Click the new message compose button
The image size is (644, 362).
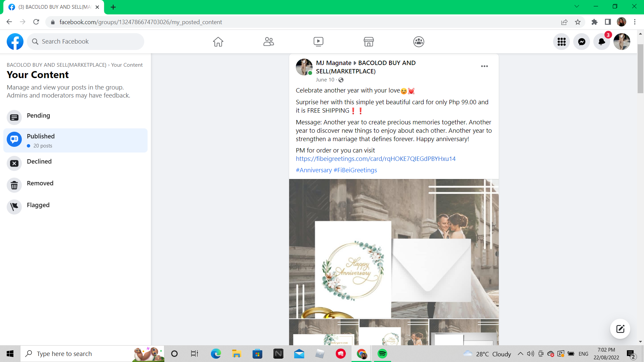[620, 329]
